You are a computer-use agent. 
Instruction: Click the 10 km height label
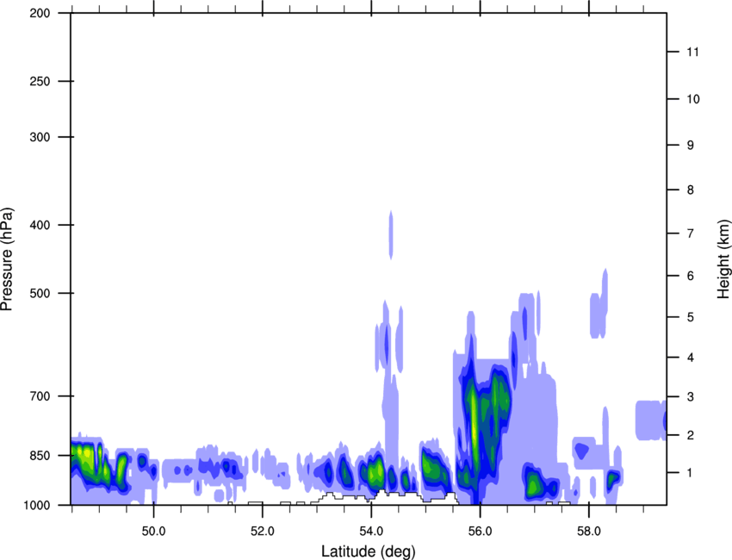click(x=693, y=99)
